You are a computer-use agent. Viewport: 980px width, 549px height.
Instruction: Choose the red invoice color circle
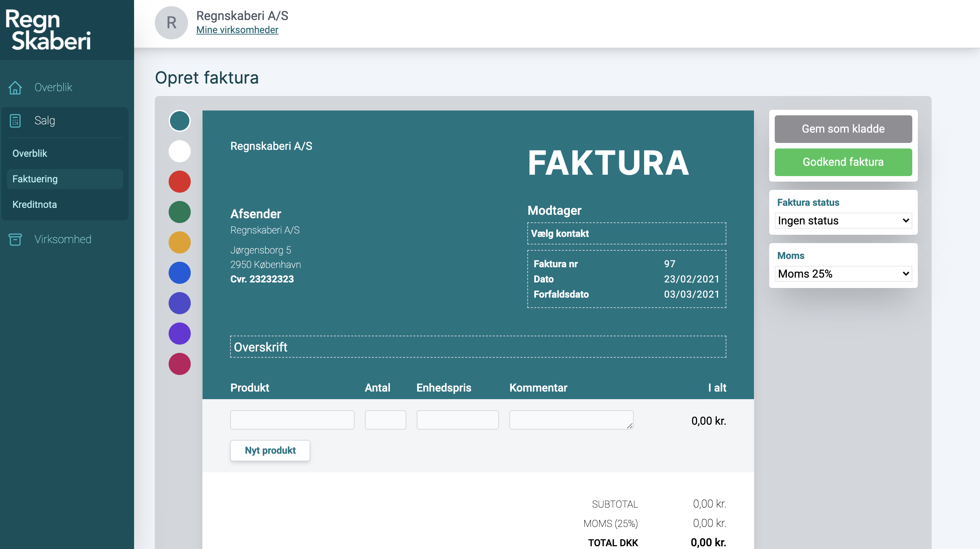coord(180,182)
